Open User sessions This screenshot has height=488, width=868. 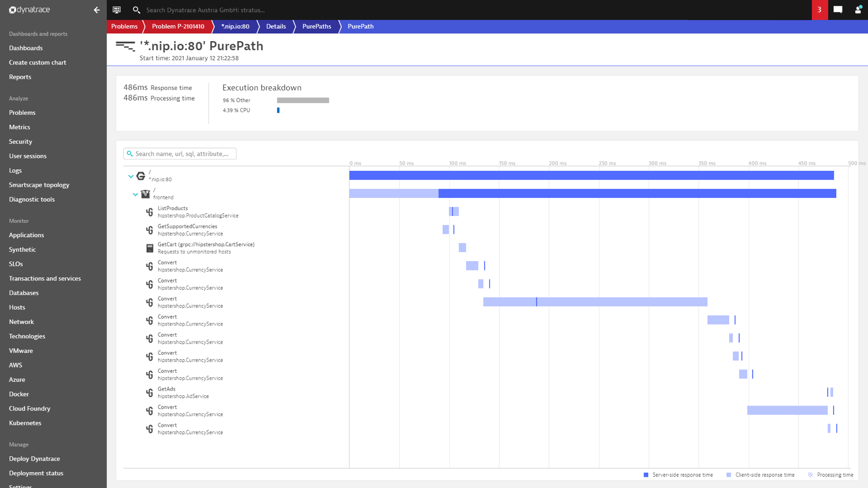[28, 156]
